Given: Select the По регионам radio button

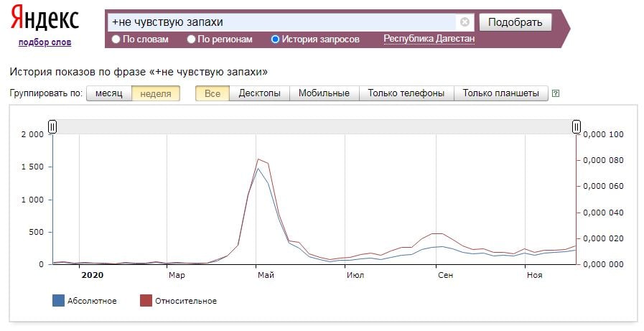Looking at the screenshot, I should coord(191,39).
